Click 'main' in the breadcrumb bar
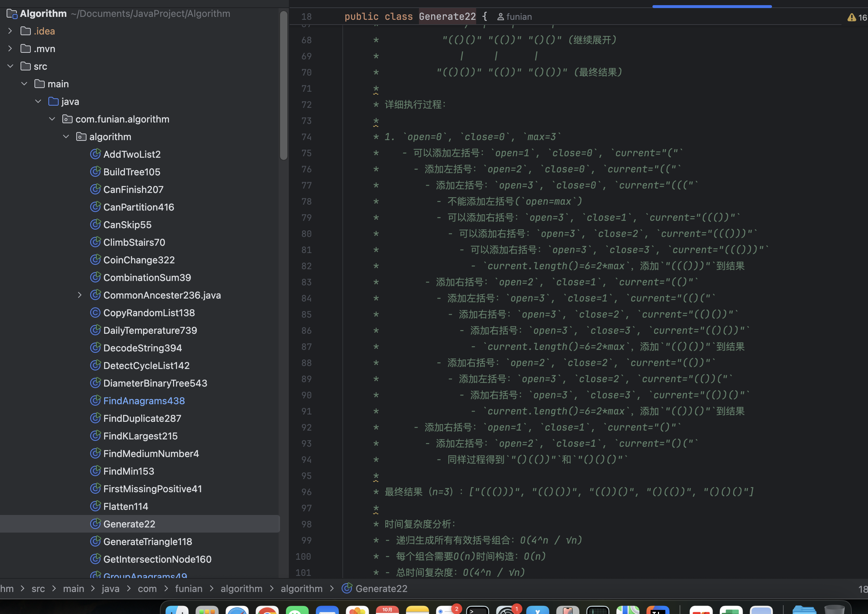The width and height of the screenshot is (868, 614). [x=73, y=588]
